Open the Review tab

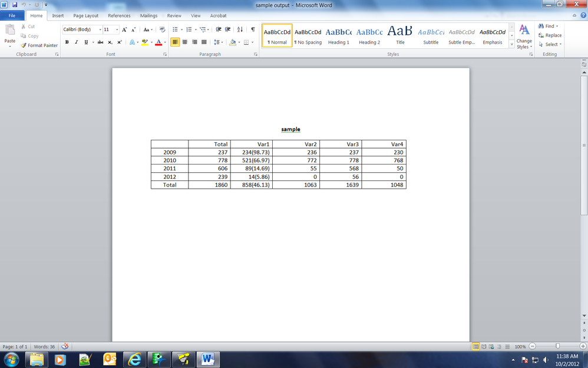tap(174, 16)
